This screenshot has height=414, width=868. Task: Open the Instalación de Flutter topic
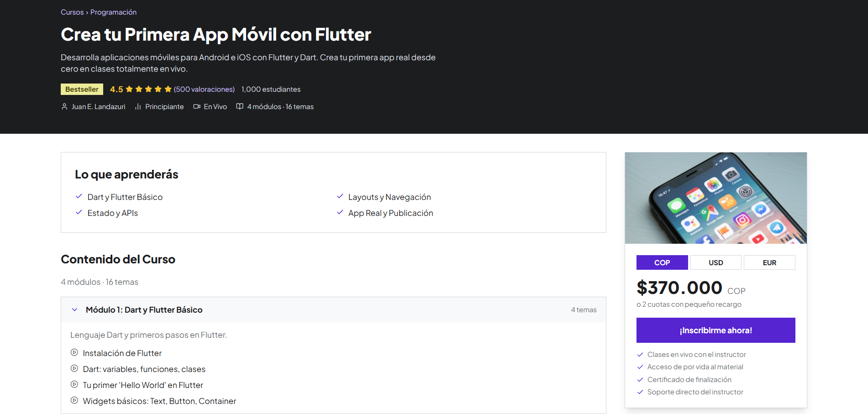click(x=122, y=353)
